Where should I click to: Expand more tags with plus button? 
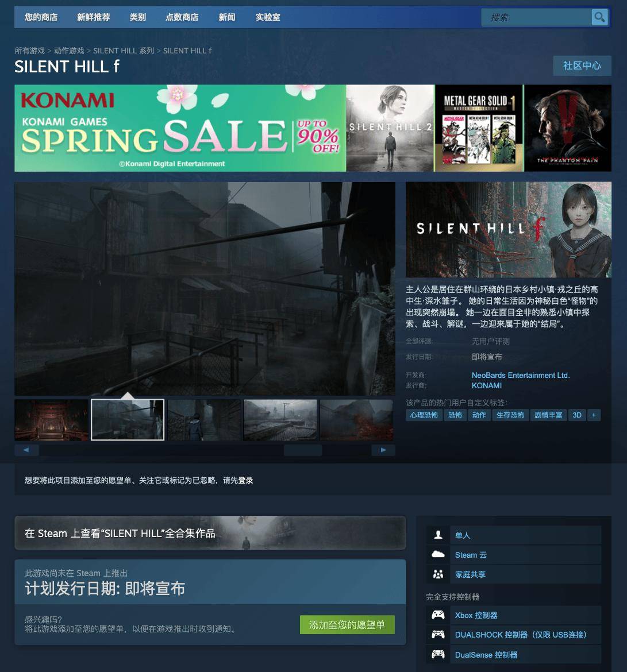[594, 415]
